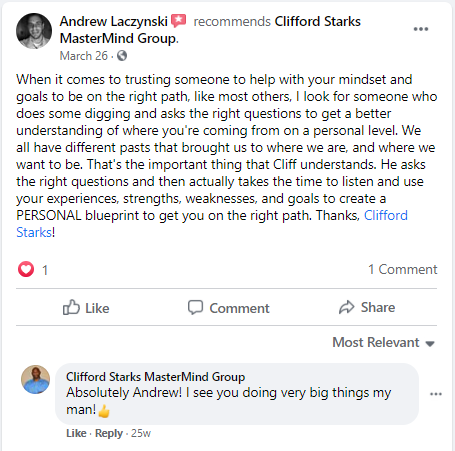Expand the Most Relevant sorting dropdown
The width and height of the screenshot is (455, 451).
click(x=384, y=342)
